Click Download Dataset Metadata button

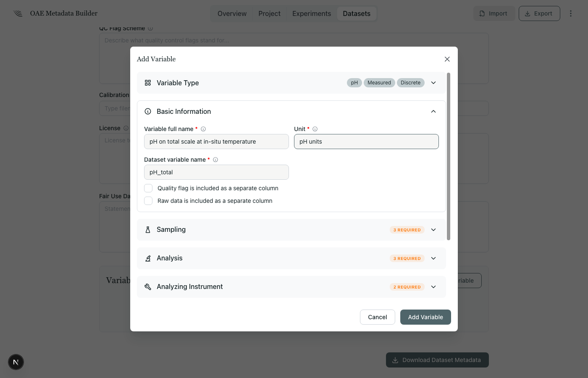(437, 360)
